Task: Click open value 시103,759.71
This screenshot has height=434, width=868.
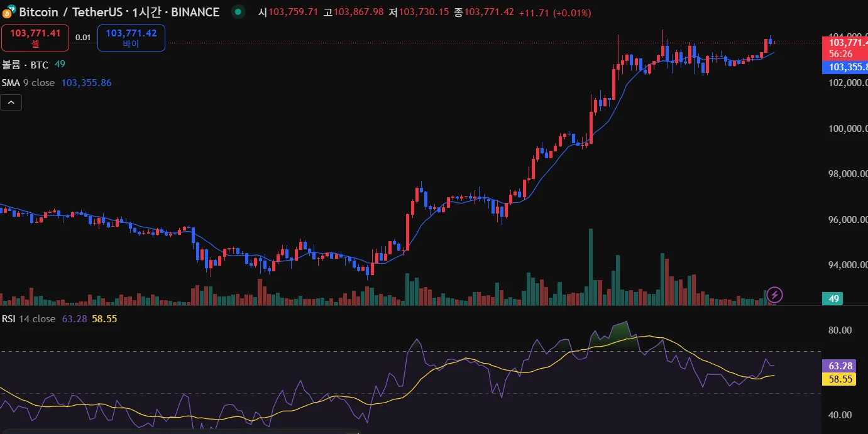Action: pos(288,13)
